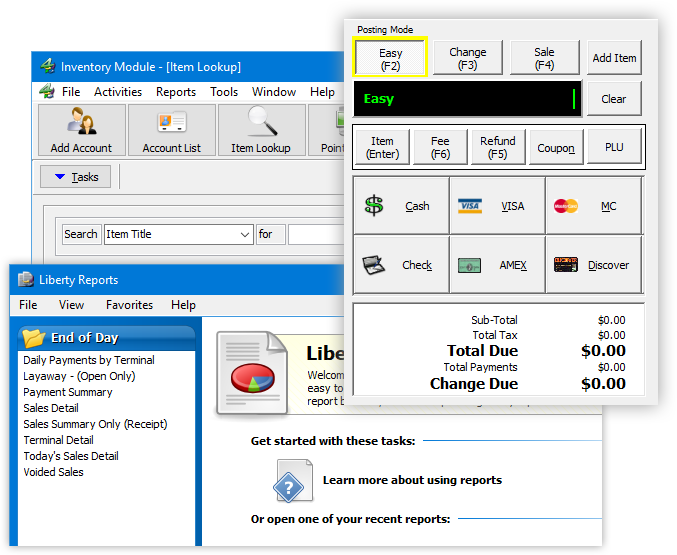Click the Inventory Module menu bar app icon
Viewport: 677px width, 555px height.
pos(47,91)
